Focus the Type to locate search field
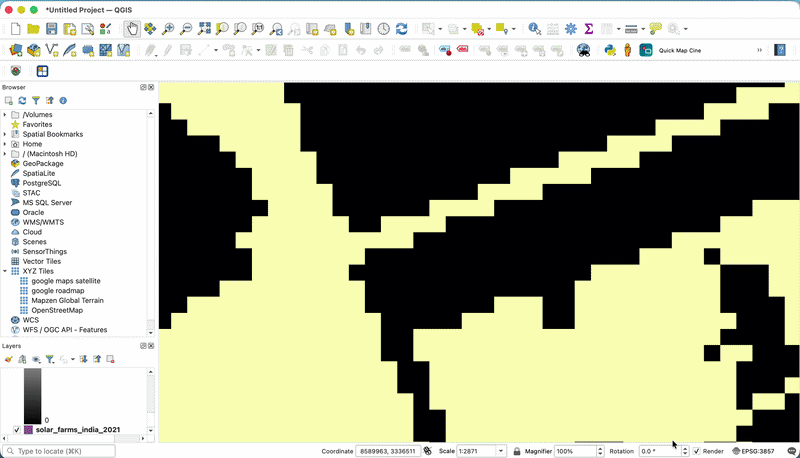Screen dimensions: 800x458 click(59, 451)
